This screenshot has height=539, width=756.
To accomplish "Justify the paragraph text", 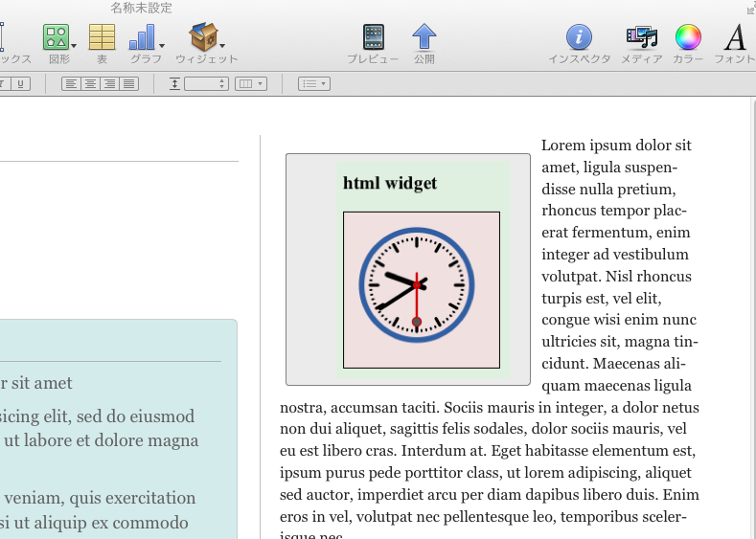I will (128, 84).
